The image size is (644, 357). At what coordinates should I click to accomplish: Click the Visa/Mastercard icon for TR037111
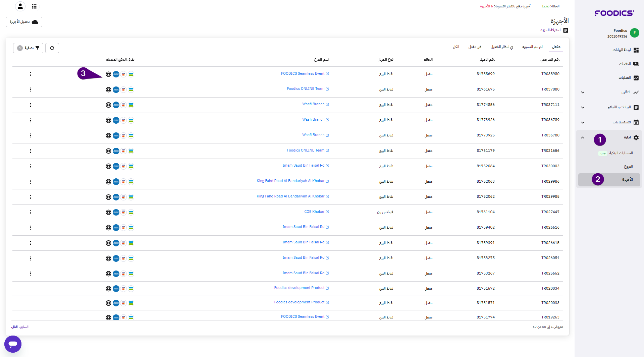123,105
